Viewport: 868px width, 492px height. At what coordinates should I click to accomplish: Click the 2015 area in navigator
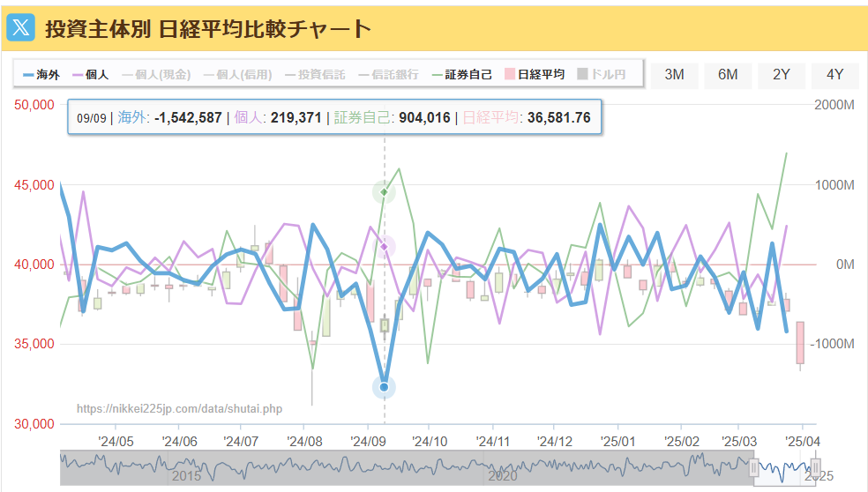(x=186, y=476)
